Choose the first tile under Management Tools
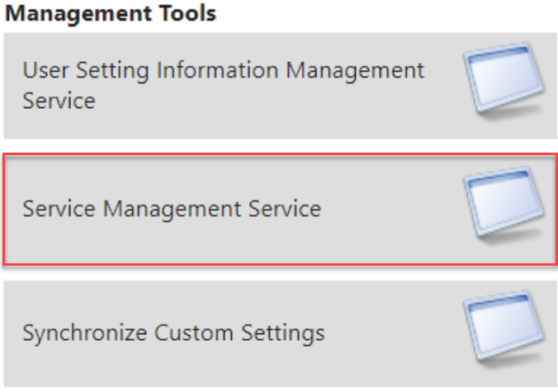This screenshot has height=392, width=558. [x=280, y=86]
